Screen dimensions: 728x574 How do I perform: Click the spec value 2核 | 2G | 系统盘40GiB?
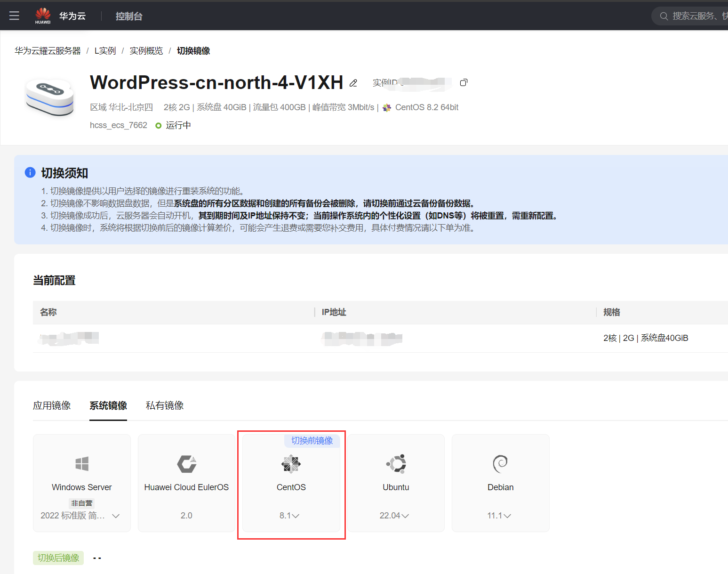tap(646, 338)
